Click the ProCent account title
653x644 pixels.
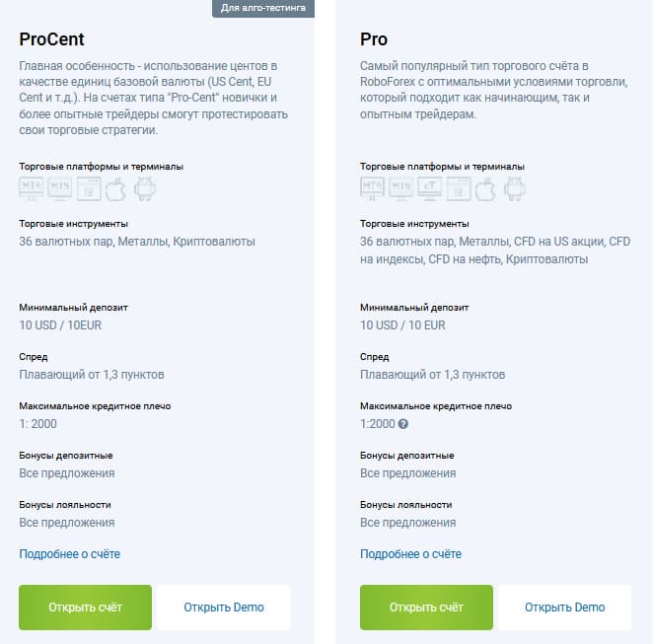[51, 39]
